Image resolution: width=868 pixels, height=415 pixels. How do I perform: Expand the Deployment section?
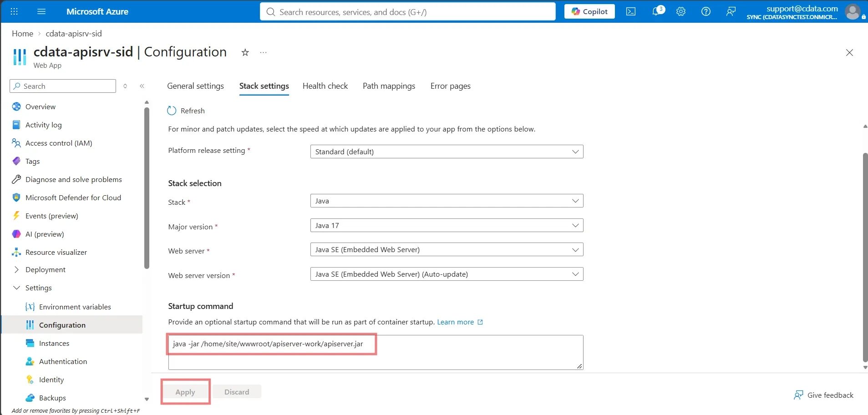(17, 269)
